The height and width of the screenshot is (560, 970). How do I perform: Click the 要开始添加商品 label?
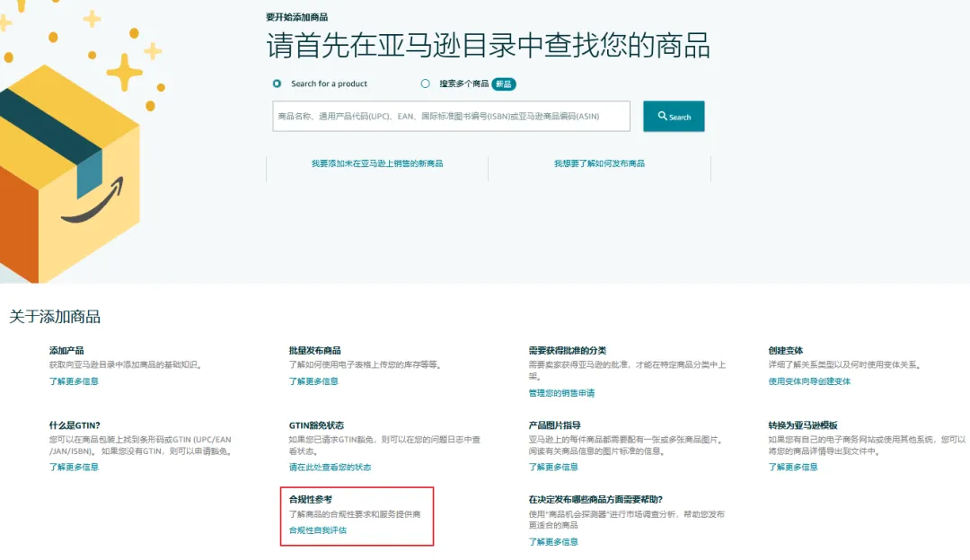point(297,17)
